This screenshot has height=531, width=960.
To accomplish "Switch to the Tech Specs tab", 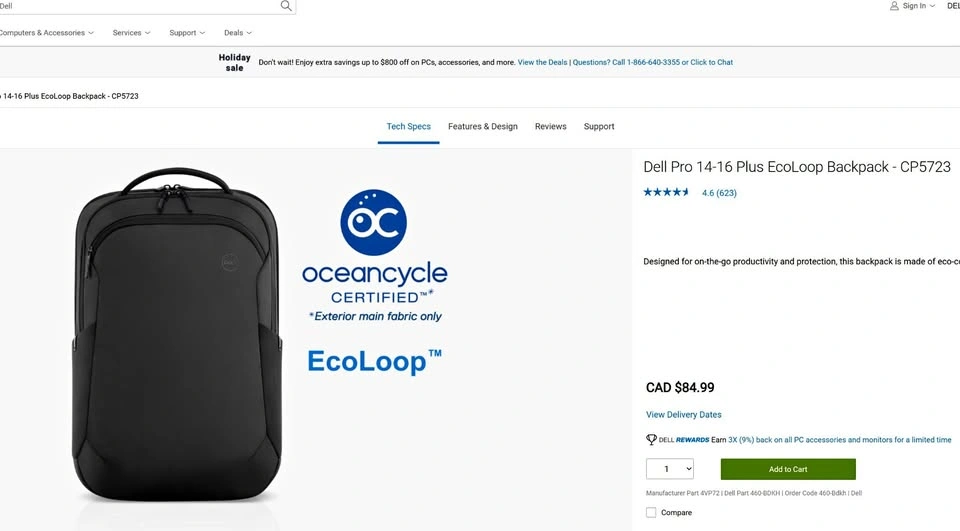I will tap(408, 127).
